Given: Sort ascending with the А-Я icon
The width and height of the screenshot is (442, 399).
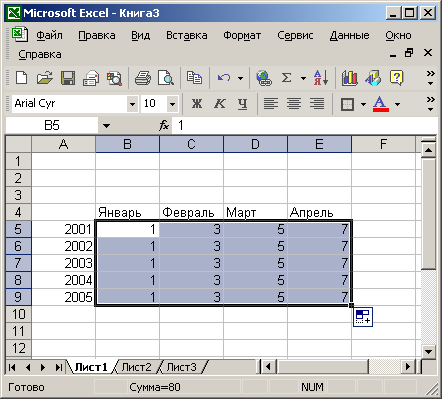Looking at the screenshot, I should point(321,78).
